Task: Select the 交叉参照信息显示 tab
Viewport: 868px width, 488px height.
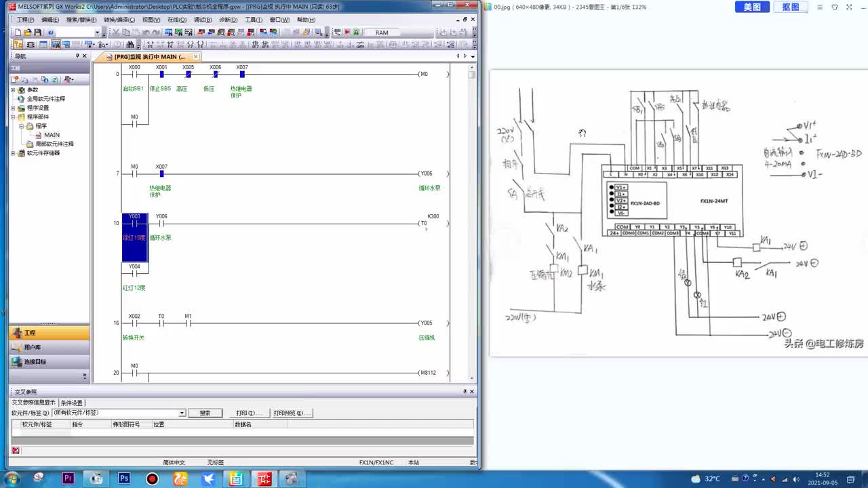Action: [x=34, y=403]
